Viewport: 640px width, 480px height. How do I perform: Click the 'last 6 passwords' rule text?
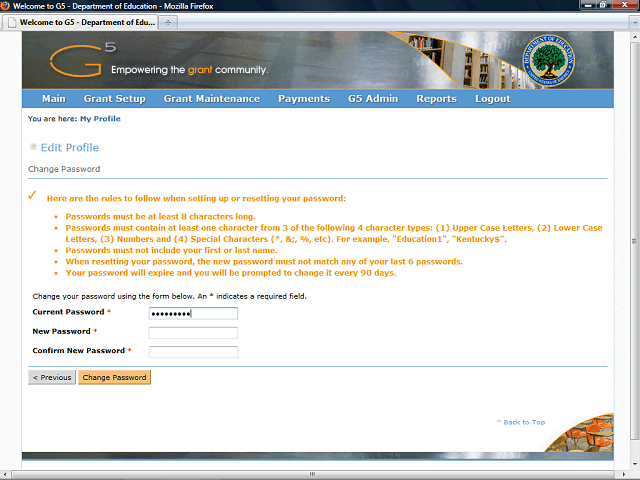(264, 261)
